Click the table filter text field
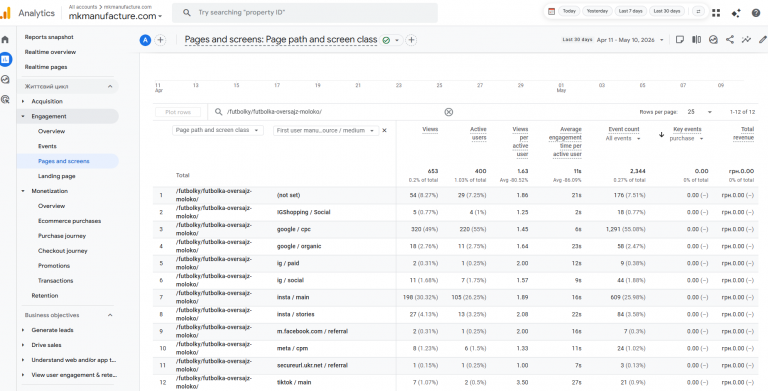768x391 pixels. [x=333, y=112]
